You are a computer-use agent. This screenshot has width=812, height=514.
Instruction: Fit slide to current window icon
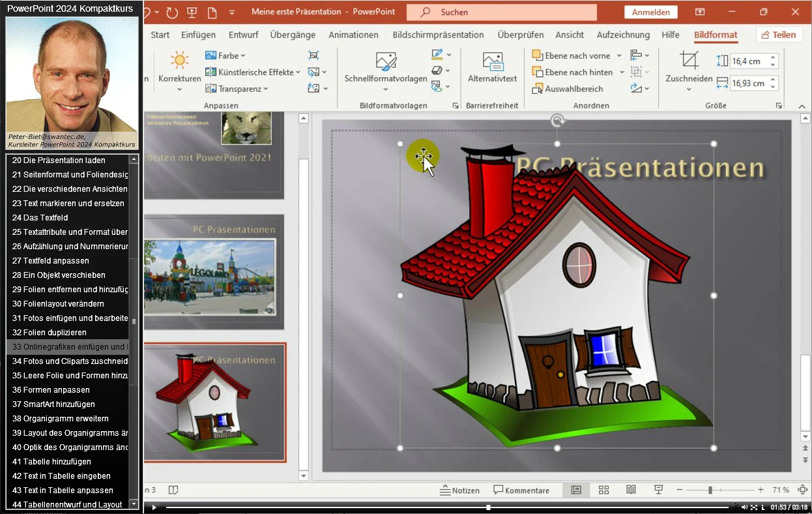click(802, 490)
